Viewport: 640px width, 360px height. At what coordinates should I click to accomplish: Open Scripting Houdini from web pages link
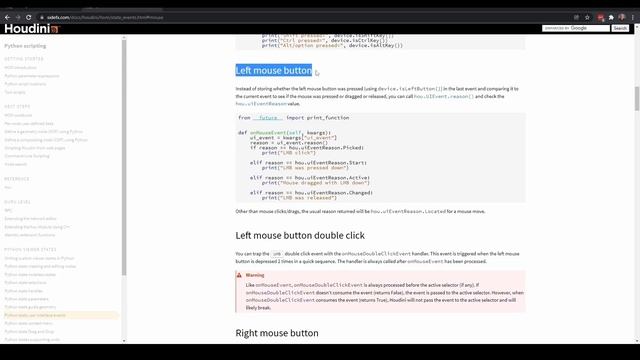[35, 148]
